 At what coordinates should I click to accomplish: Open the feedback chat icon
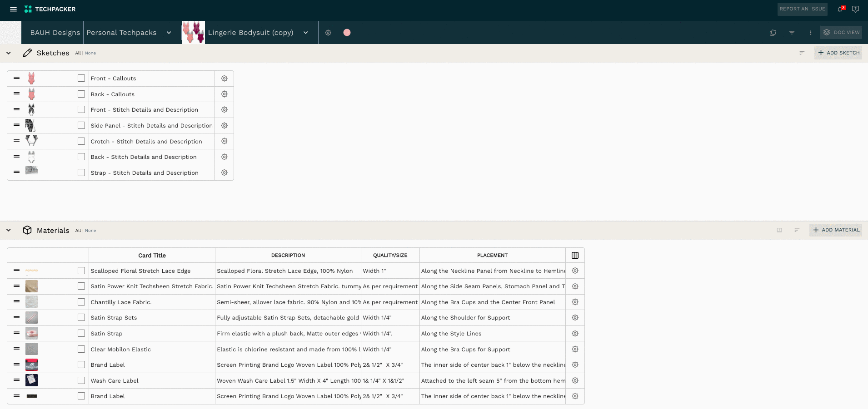(x=855, y=9)
